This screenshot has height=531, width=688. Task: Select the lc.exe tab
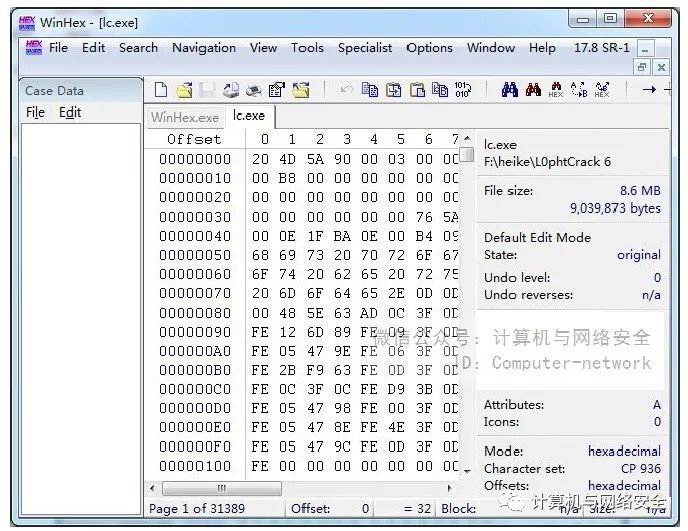point(249,115)
